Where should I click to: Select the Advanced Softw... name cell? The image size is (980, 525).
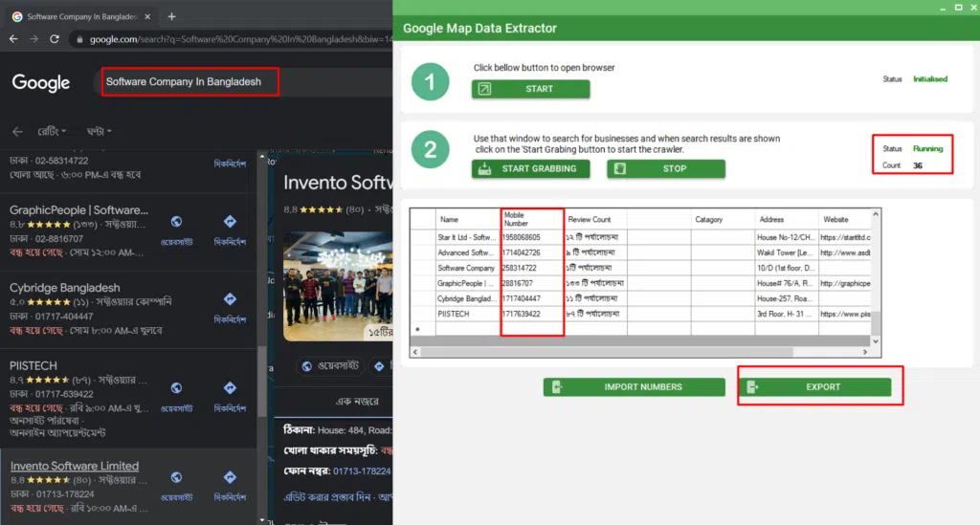click(x=467, y=252)
